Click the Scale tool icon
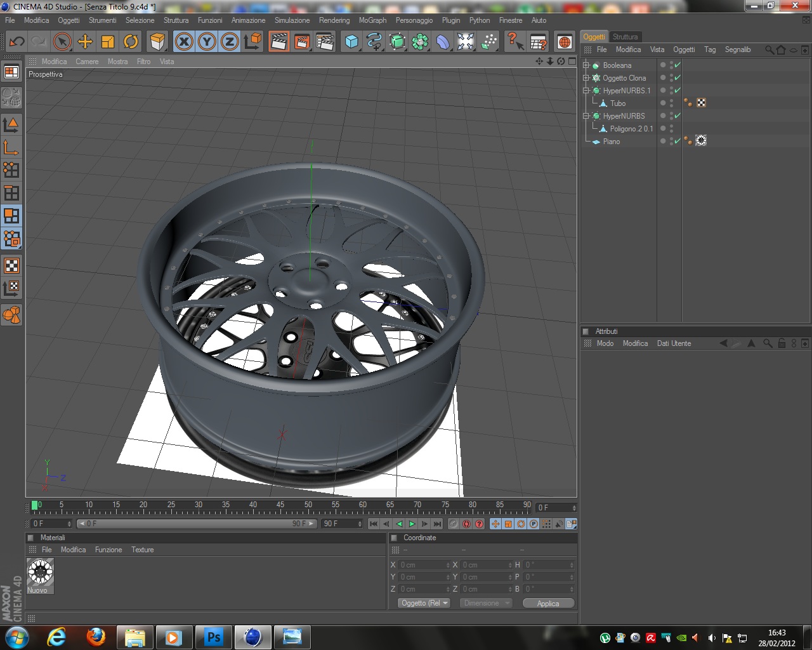 [108, 42]
